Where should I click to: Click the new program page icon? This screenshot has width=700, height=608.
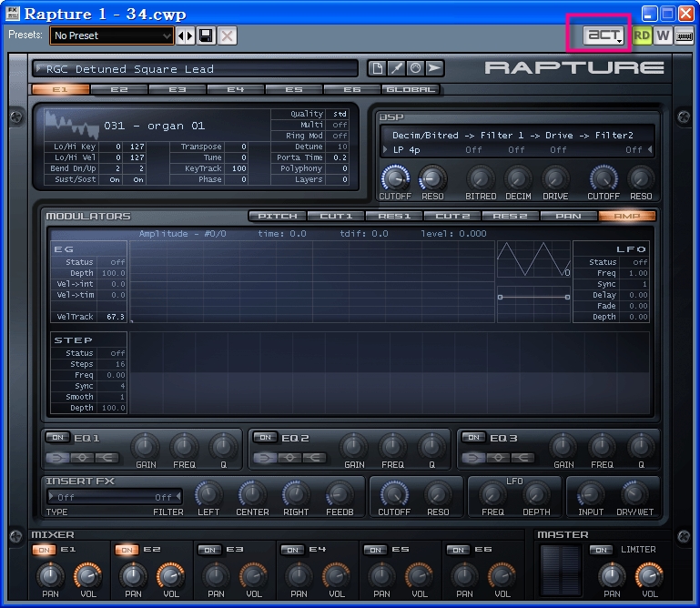(377, 68)
